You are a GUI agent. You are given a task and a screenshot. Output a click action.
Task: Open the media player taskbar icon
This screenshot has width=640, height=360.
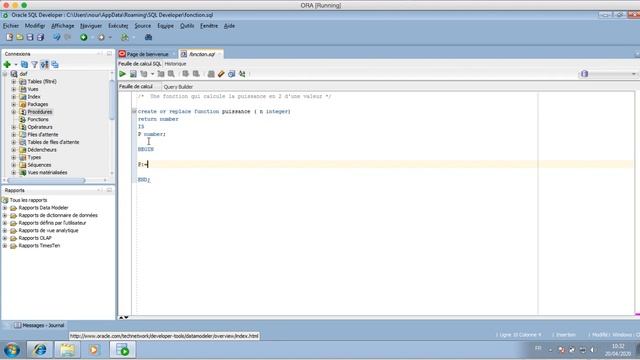click(94, 350)
